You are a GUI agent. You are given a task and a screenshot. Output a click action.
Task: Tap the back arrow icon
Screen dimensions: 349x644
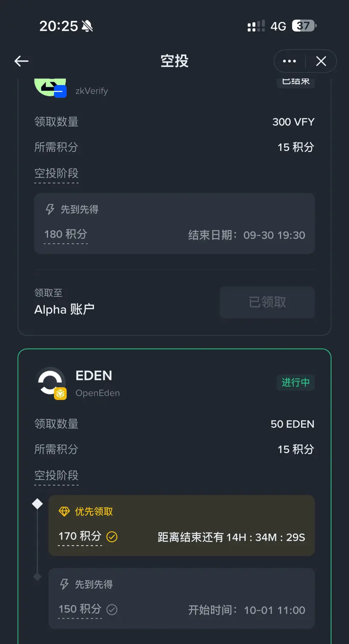coord(21,61)
